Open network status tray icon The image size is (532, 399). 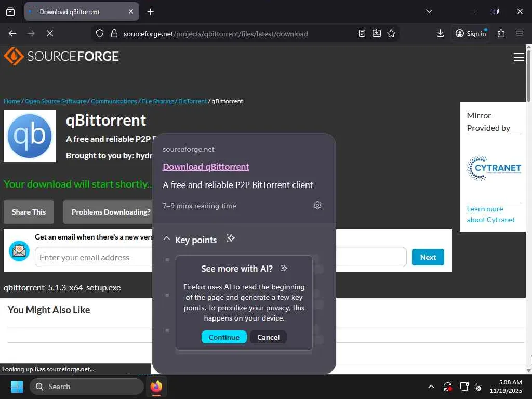464,387
